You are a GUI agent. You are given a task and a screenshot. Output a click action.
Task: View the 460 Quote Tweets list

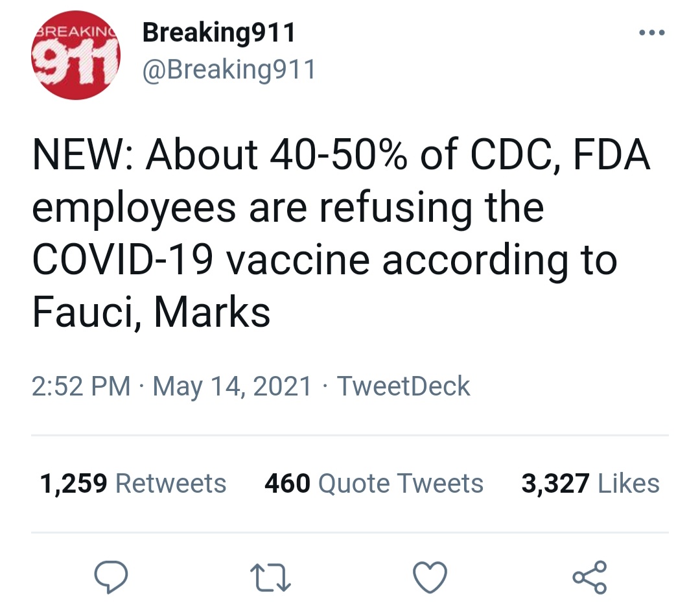[374, 484]
